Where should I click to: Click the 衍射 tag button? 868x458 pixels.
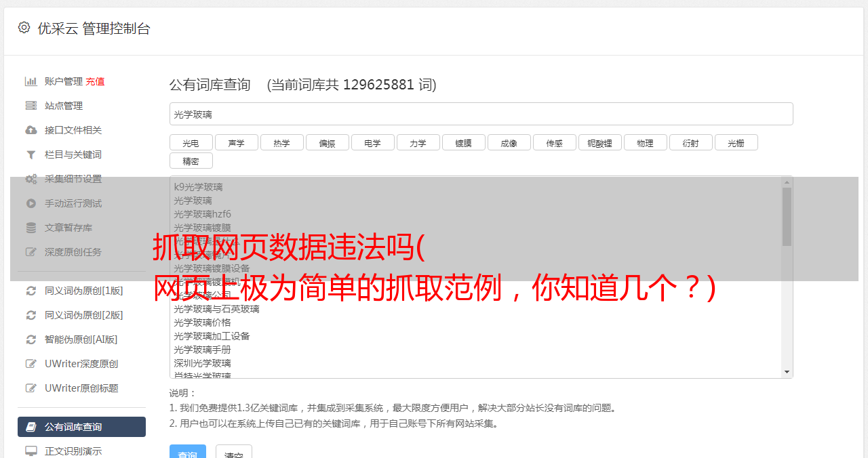(x=691, y=142)
